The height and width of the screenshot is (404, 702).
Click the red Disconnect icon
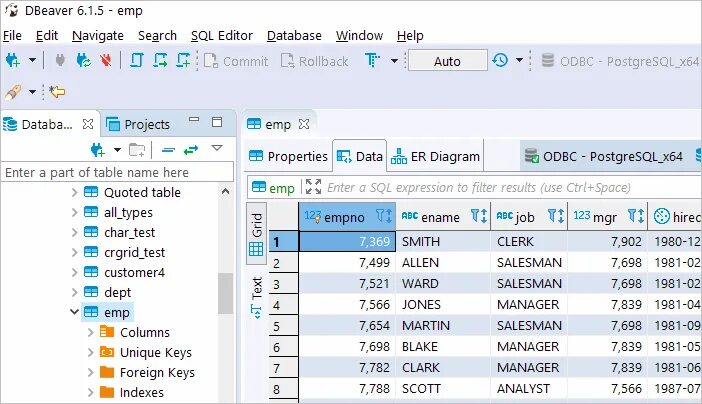(x=106, y=60)
